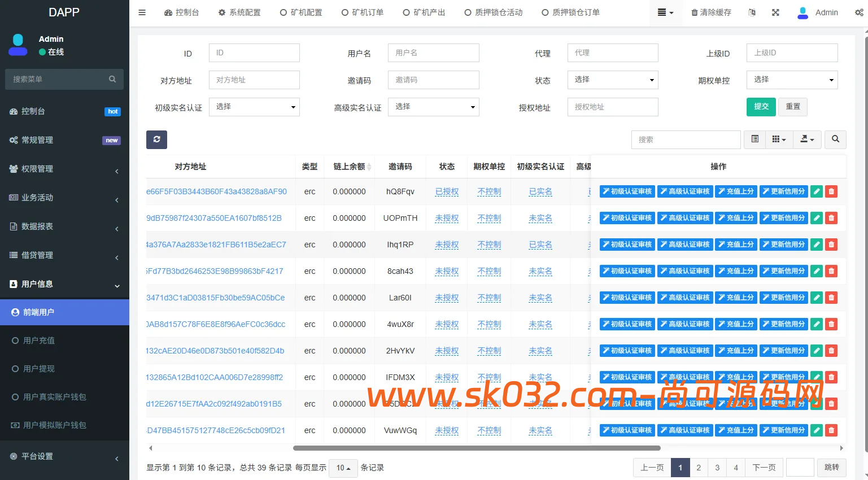Click 更新信用分 for row 8cah43
The width and height of the screenshot is (868, 480).
tap(784, 271)
